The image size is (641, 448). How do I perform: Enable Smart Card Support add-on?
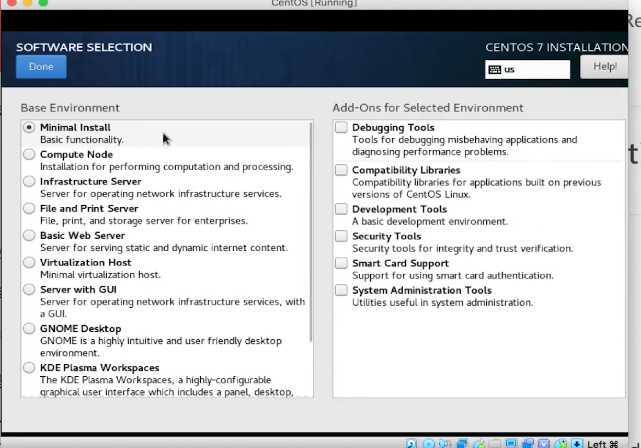coord(341,263)
